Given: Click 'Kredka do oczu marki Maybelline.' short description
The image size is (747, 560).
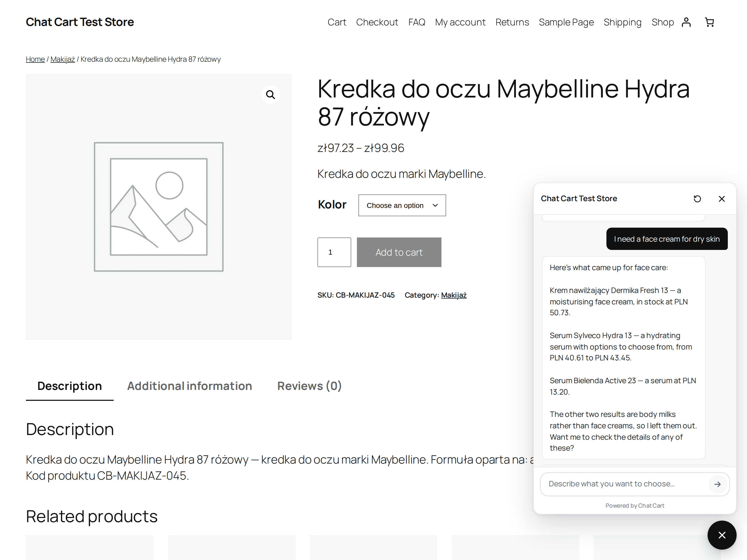Looking at the screenshot, I should pyautogui.click(x=402, y=174).
